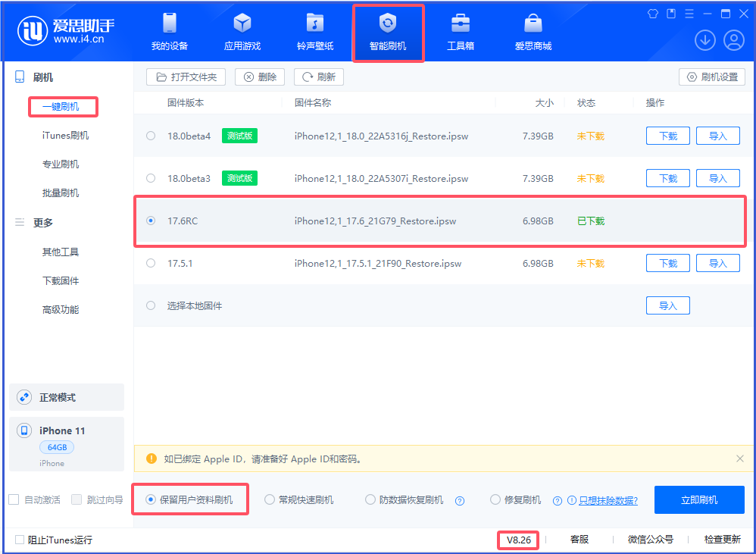Enable the 自动激活 checkbox
Viewport: 756px width, 554px height.
pos(12,499)
